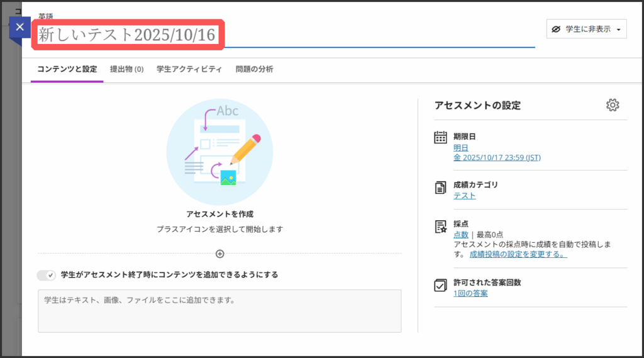Open the 1回の答案 attempts link

(470, 293)
